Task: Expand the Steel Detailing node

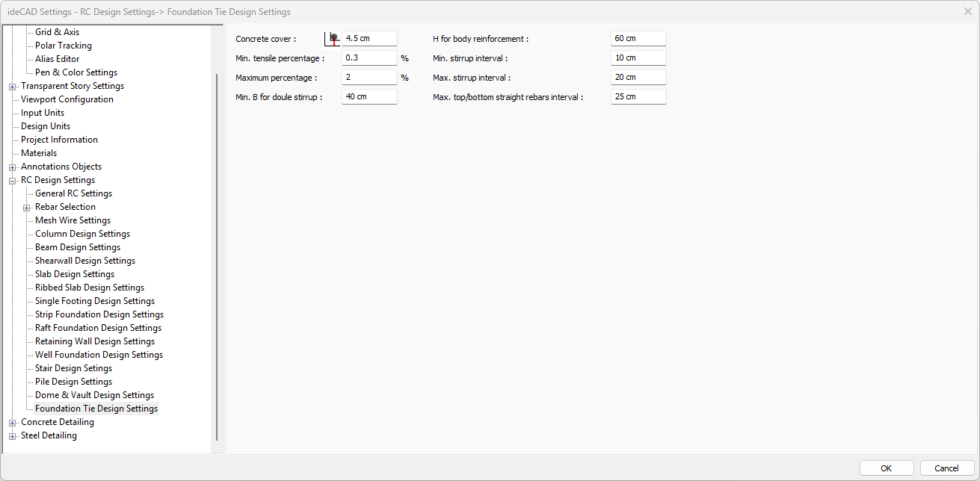Action: click(x=12, y=435)
